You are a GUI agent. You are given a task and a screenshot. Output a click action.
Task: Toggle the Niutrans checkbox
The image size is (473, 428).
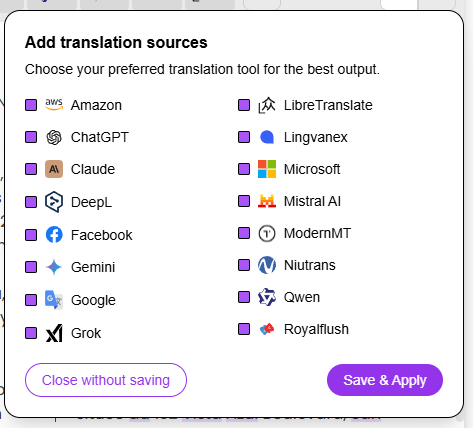pyautogui.click(x=244, y=265)
